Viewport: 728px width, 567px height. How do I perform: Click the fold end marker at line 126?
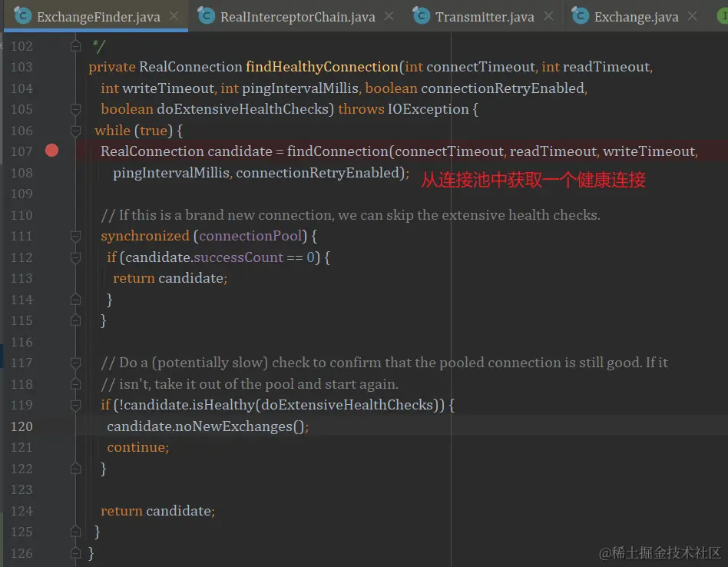point(75,553)
